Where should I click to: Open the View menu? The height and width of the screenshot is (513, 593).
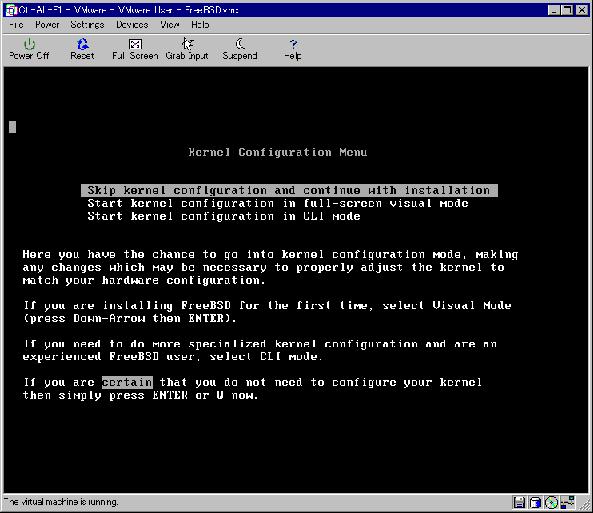click(169, 25)
